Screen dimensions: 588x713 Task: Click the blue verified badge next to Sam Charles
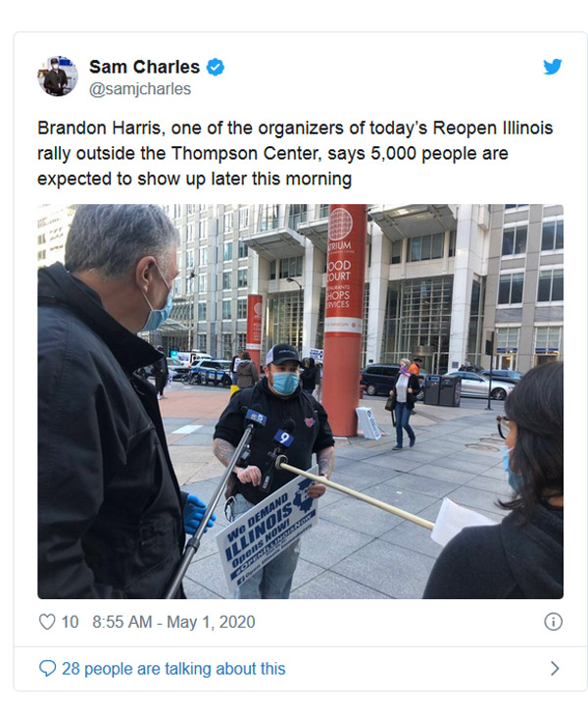216,67
